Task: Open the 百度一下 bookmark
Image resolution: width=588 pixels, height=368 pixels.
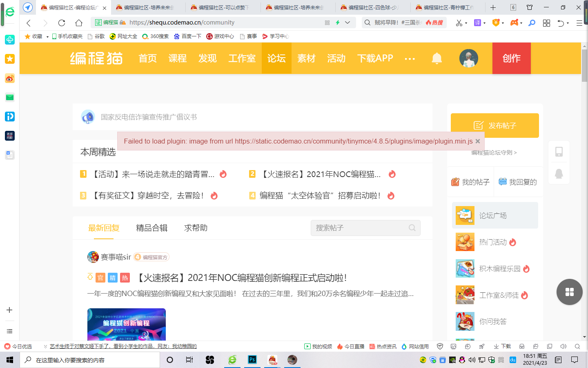Action: (188, 36)
